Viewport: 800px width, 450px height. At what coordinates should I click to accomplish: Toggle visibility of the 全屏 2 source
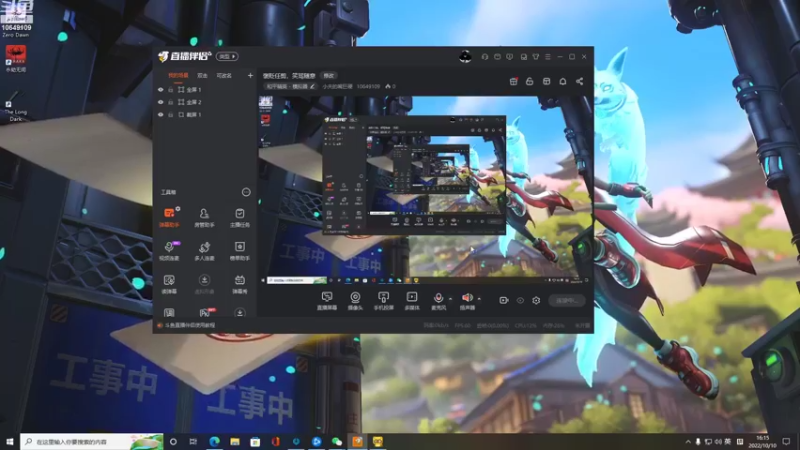[161, 102]
